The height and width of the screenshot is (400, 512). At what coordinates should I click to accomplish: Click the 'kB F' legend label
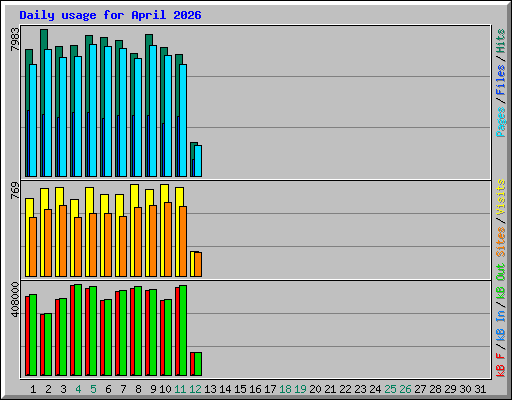coord(501,365)
